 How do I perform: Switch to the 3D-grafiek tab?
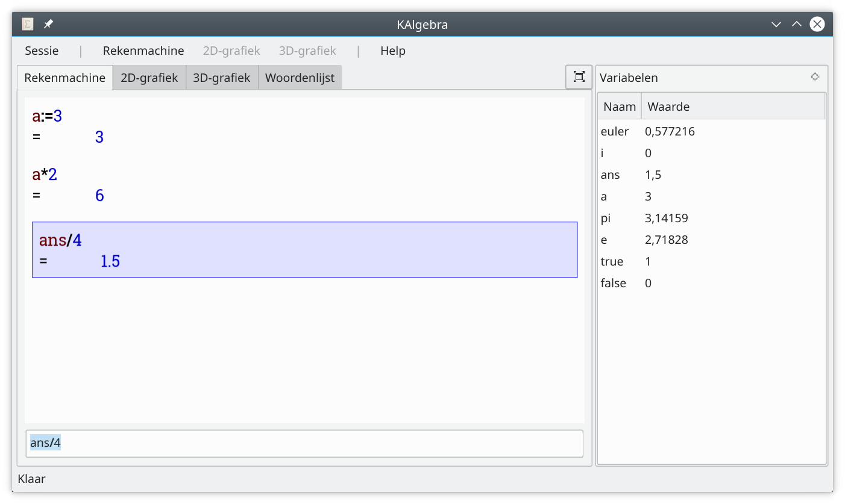tap(222, 78)
